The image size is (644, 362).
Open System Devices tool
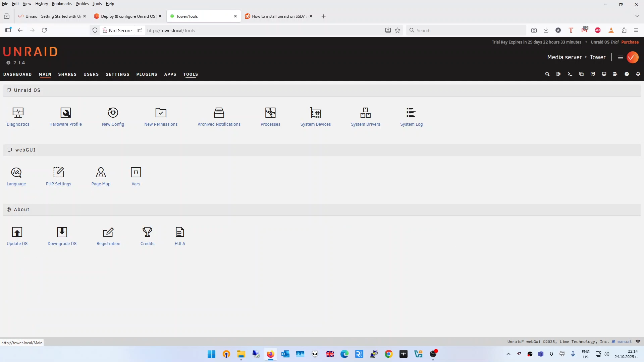pyautogui.click(x=315, y=113)
